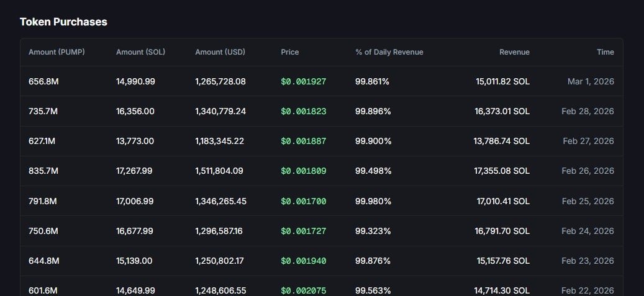Select the $0.001700 price value
The width and height of the screenshot is (644, 296).
pyautogui.click(x=303, y=201)
